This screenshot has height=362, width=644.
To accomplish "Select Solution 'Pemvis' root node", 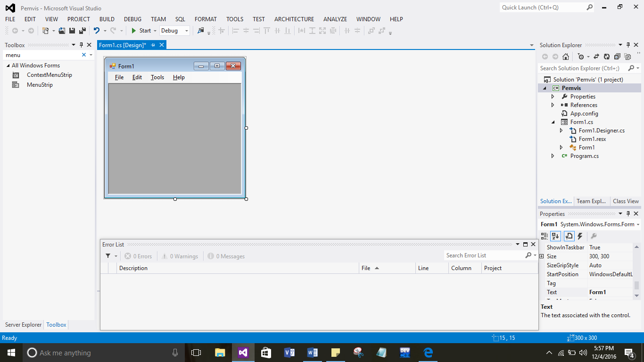I will [588, 80].
